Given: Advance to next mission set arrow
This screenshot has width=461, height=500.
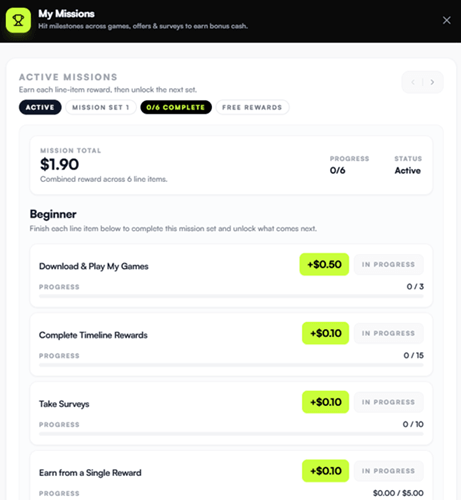Looking at the screenshot, I should [432, 82].
